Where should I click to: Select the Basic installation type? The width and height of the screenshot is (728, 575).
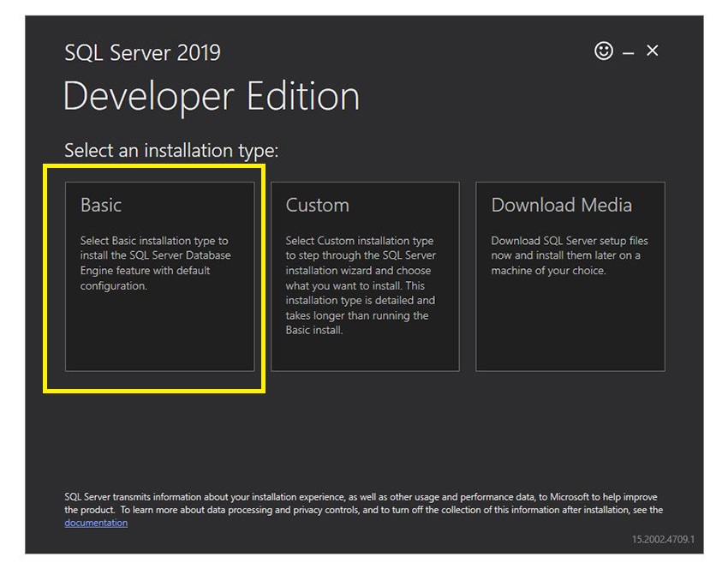(x=159, y=276)
